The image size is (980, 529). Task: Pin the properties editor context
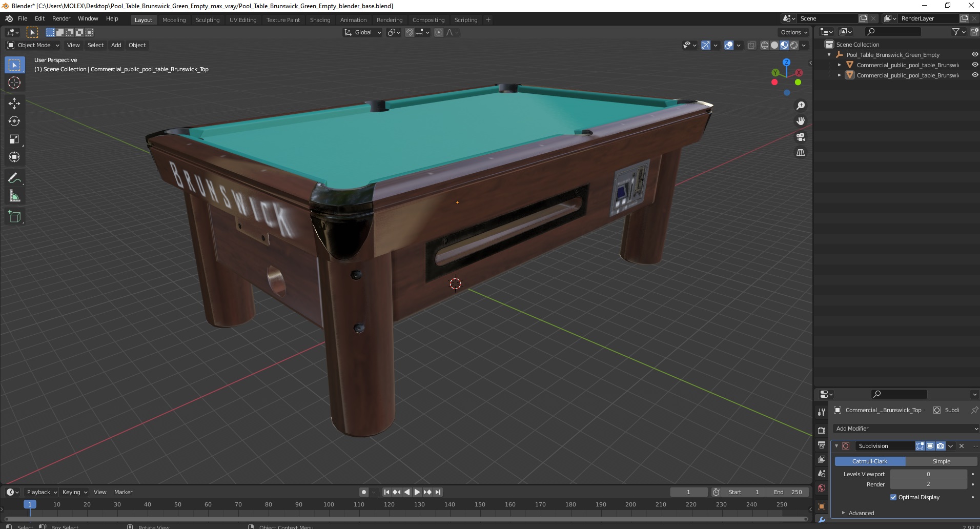point(974,410)
